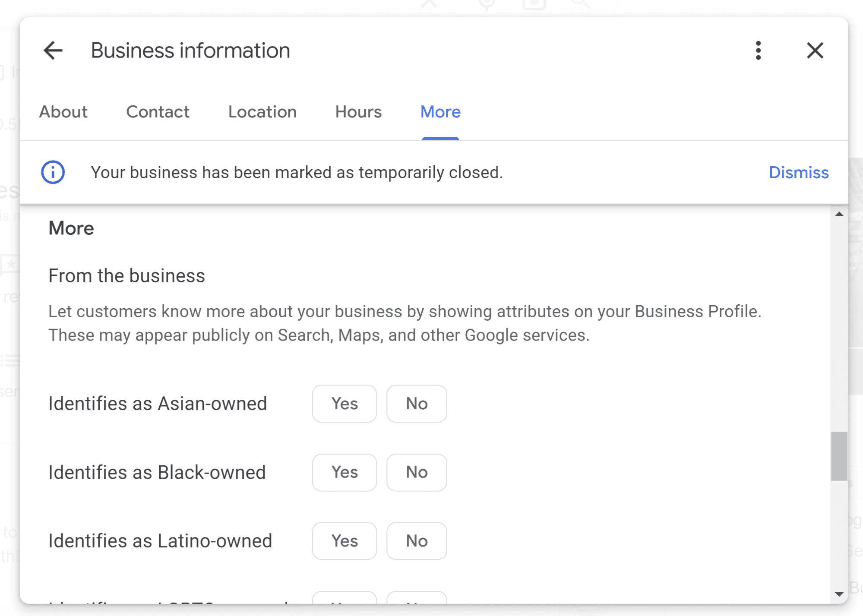The height and width of the screenshot is (616, 863).
Task: Choose No for Black-owned
Action: click(x=416, y=472)
